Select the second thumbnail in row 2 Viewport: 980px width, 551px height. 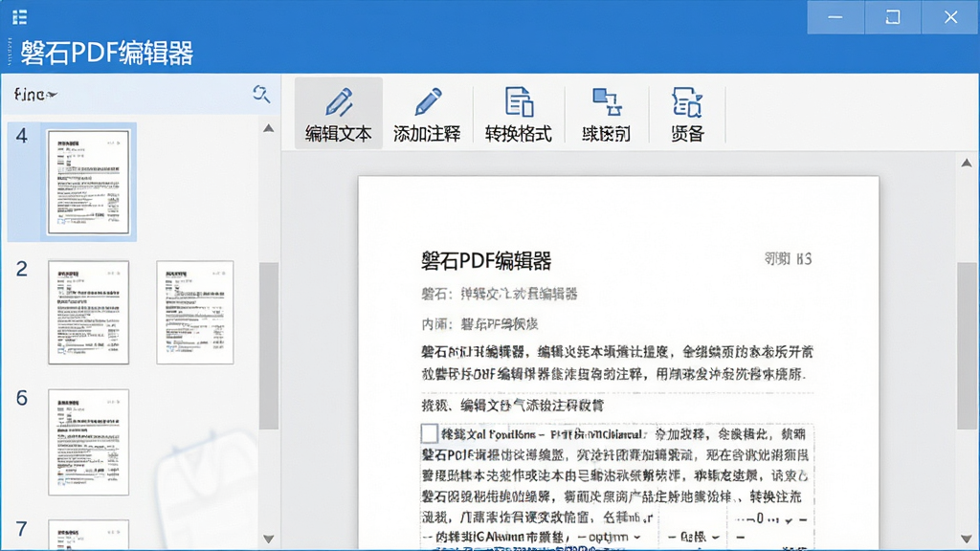(195, 313)
